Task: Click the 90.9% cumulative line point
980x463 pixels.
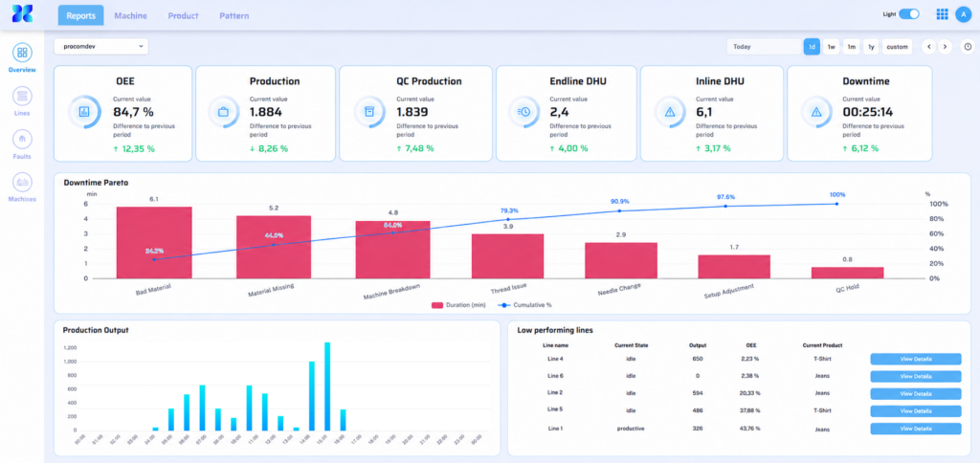Action: [x=620, y=210]
